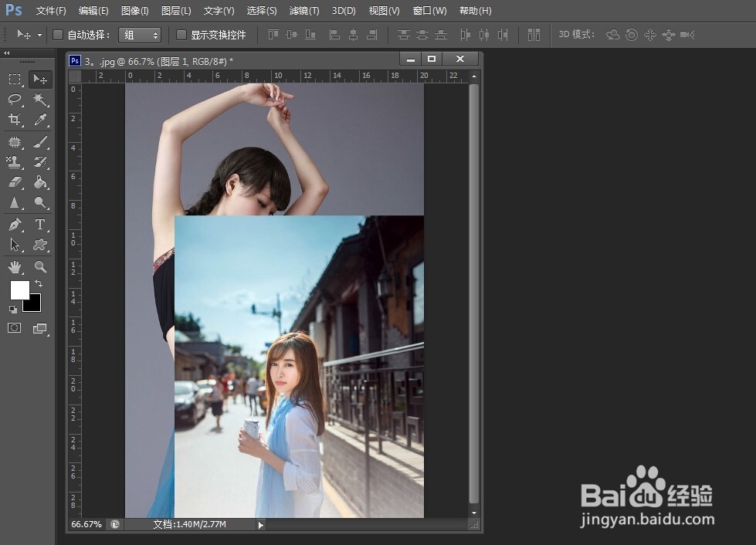Open the 帮助(H) menu
The image size is (756, 545).
pyautogui.click(x=476, y=11)
